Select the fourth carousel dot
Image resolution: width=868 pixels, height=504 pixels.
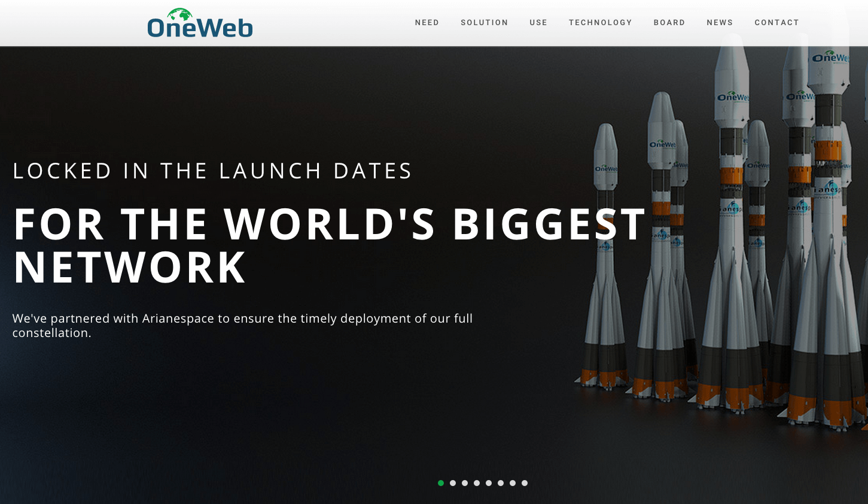tap(477, 482)
